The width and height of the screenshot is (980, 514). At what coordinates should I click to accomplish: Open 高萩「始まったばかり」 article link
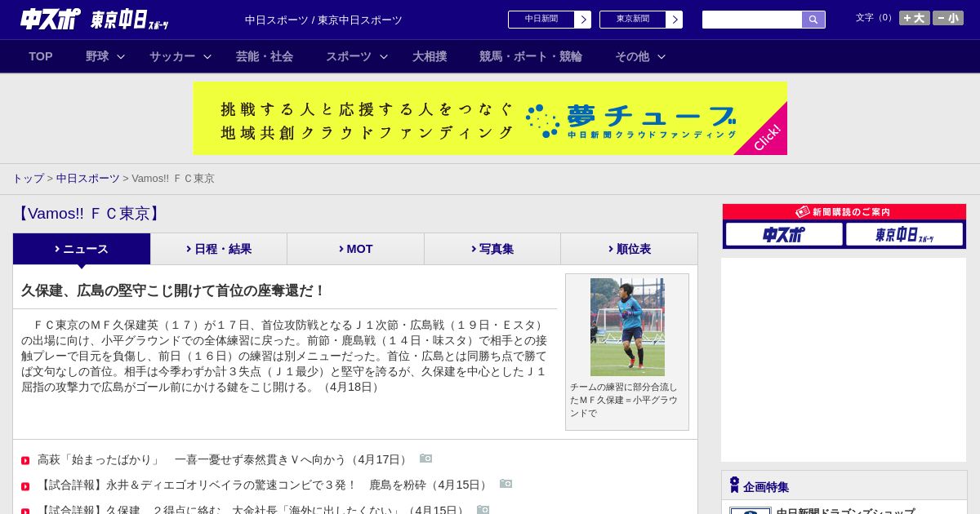[x=223, y=459]
